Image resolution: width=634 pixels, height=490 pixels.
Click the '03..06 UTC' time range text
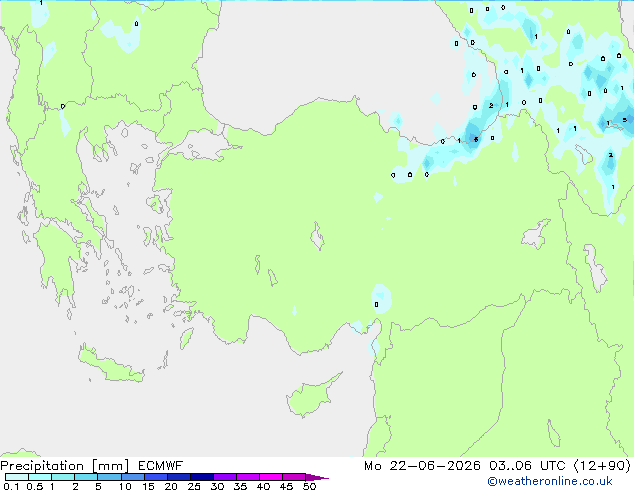pyautogui.click(x=527, y=466)
